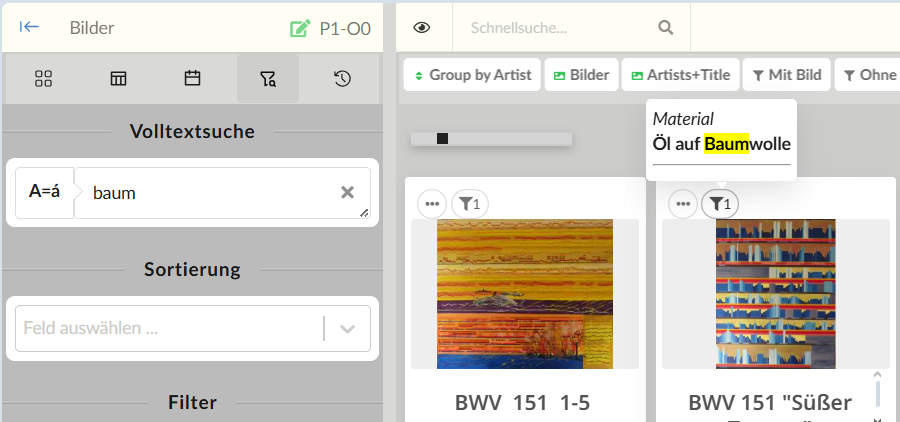Select the 'Artists+Title' view button
The height and width of the screenshot is (422, 900).
(x=681, y=75)
